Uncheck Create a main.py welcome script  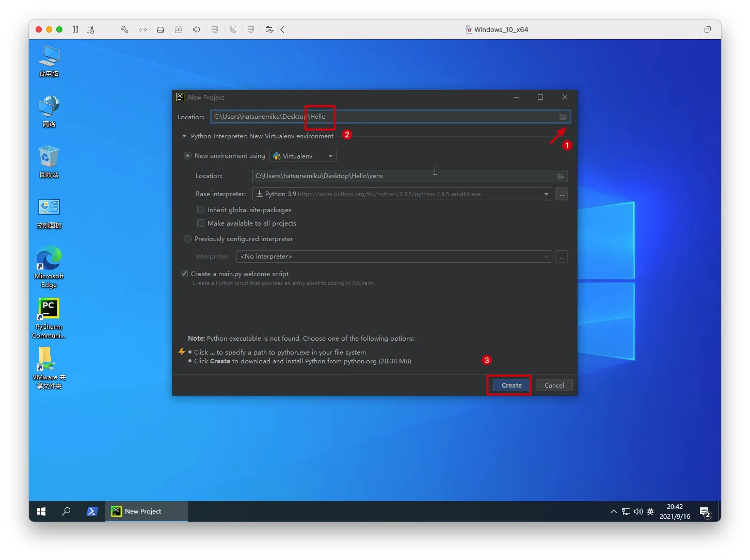click(184, 274)
